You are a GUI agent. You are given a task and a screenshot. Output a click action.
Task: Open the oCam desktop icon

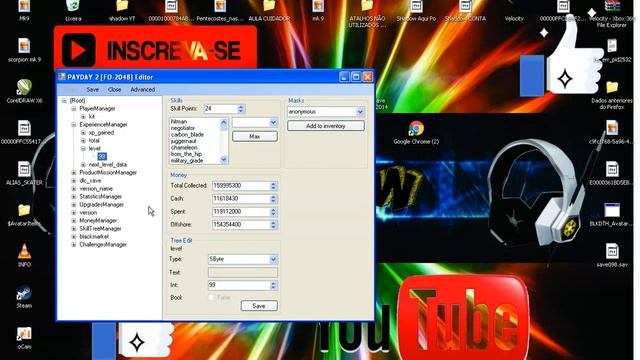[24, 334]
